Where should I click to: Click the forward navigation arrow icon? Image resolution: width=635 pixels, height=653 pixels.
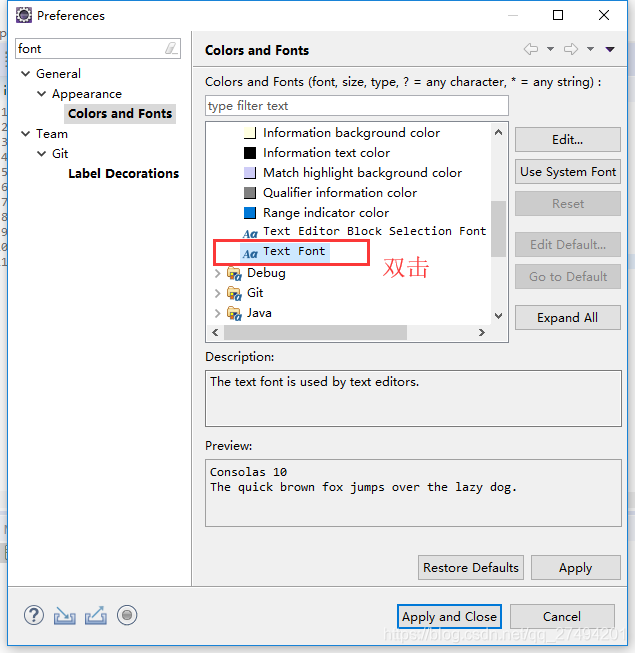tap(571, 49)
